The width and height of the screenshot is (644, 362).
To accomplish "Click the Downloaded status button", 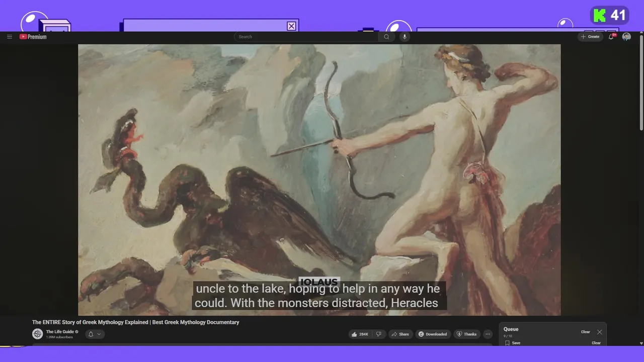I will coord(433,334).
